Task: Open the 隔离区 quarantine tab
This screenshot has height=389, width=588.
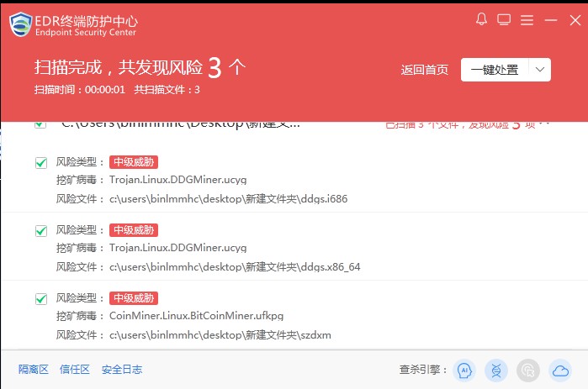Action: (34, 370)
